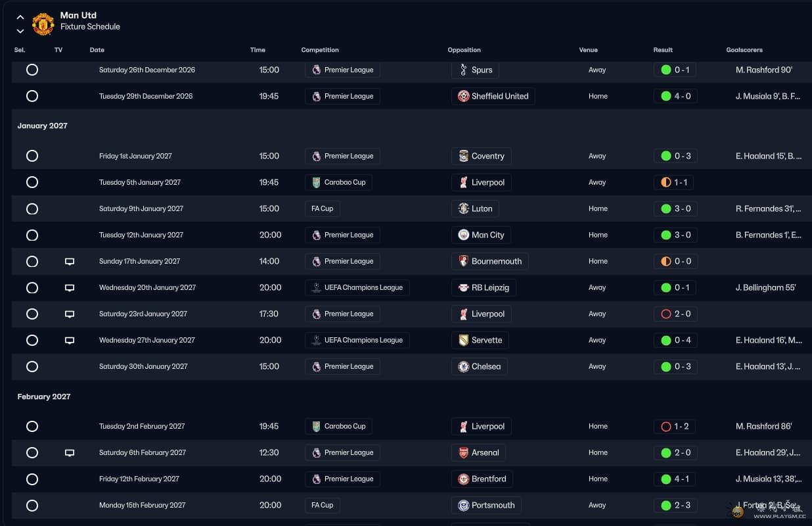Click the Servette club badge icon
The width and height of the screenshot is (812, 526).
[x=464, y=341]
